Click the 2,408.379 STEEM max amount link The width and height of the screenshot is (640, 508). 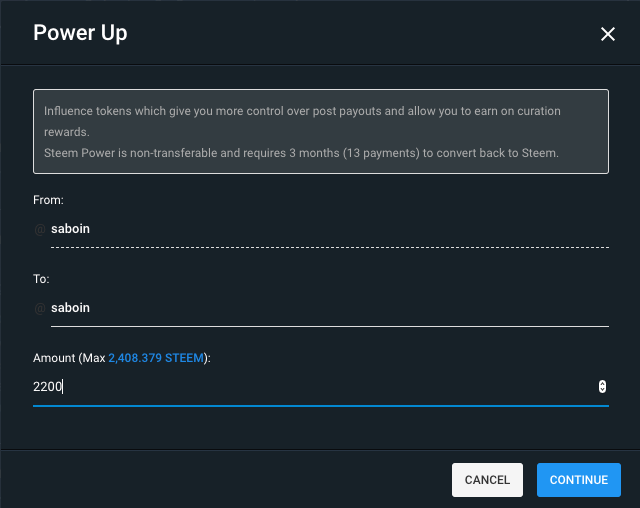click(x=156, y=358)
